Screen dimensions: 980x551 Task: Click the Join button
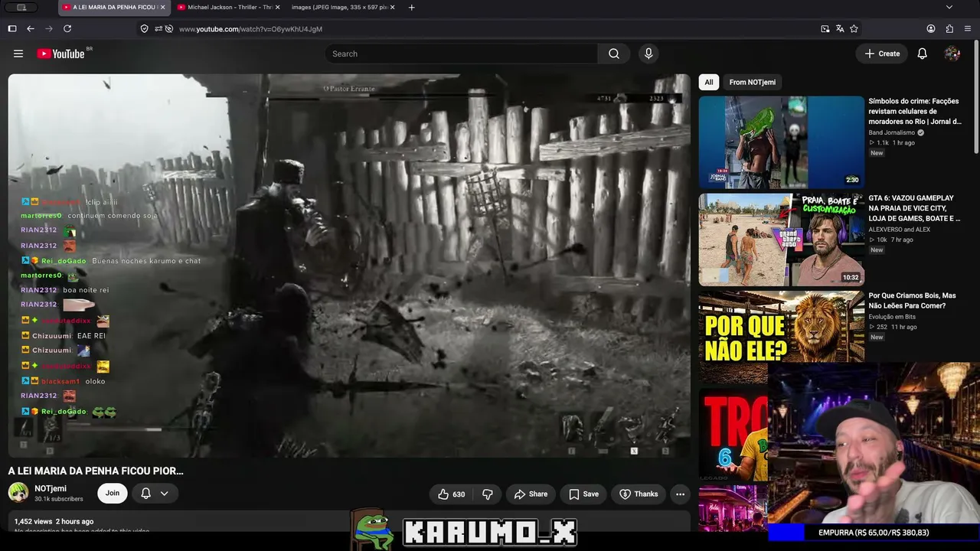tap(113, 494)
